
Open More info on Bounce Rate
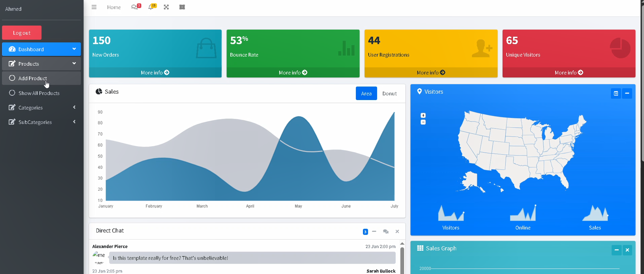(x=293, y=73)
